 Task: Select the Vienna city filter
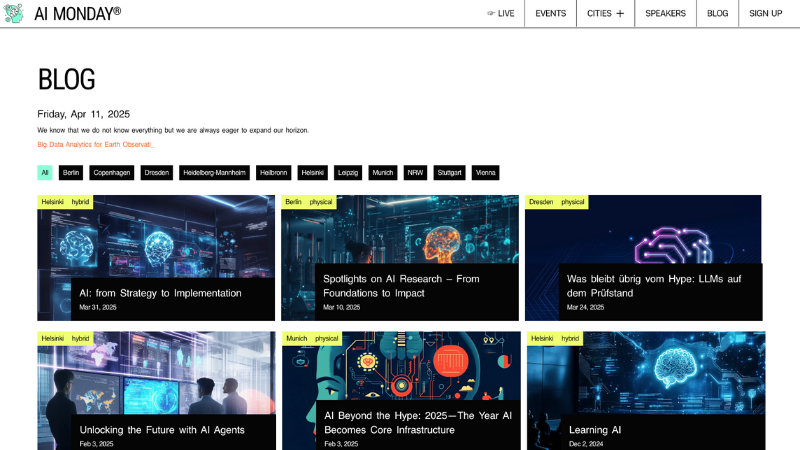[485, 173]
